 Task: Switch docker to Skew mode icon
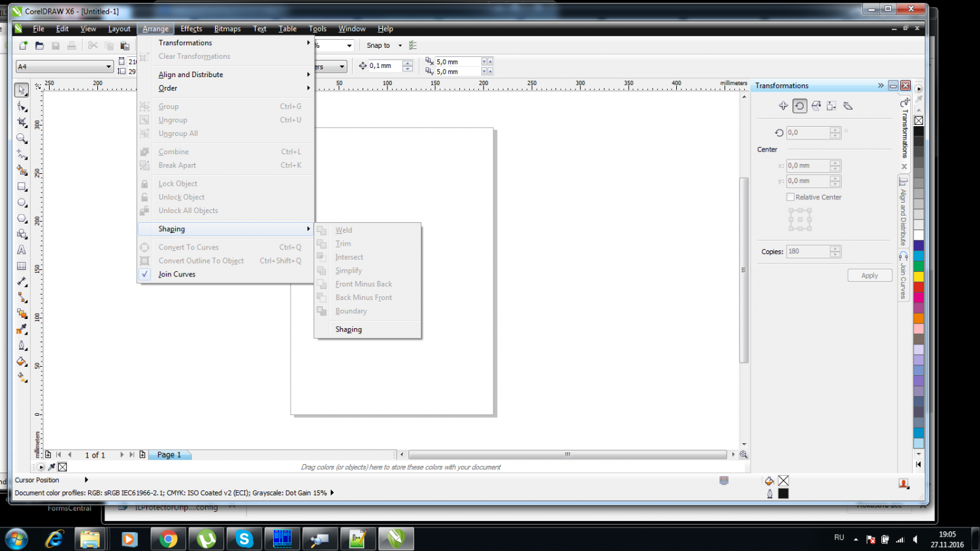click(848, 106)
